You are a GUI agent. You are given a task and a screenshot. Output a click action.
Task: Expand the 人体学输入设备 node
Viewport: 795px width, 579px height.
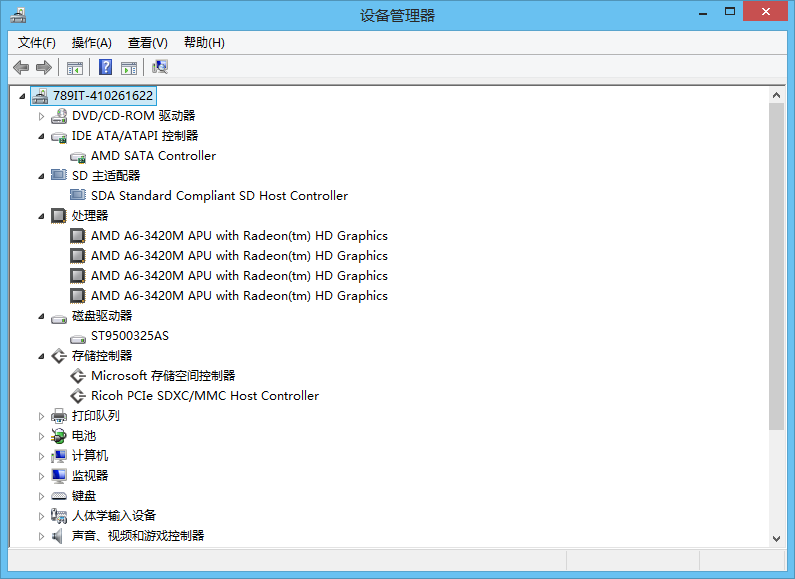[x=42, y=516]
